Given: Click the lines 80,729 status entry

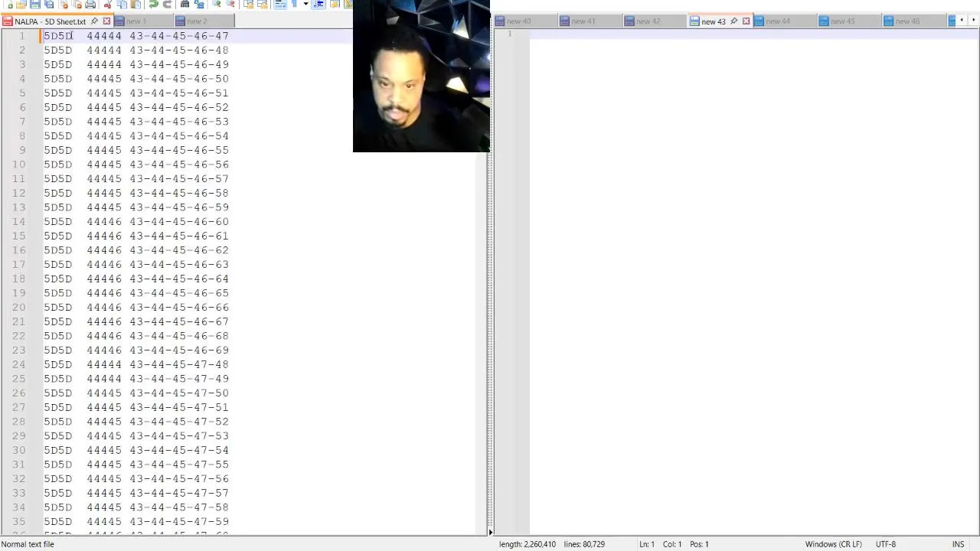Looking at the screenshot, I should click(x=584, y=544).
